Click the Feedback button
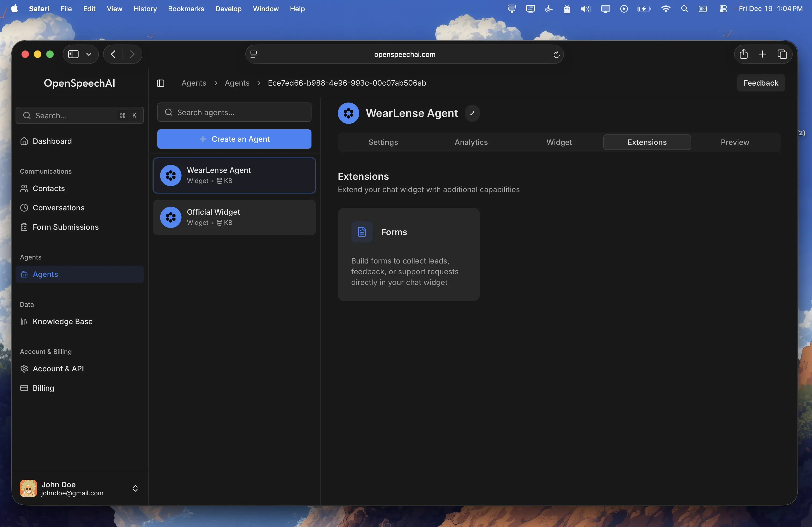Image resolution: width=812 pixels, height=527 pixels. tap(761, 83)
